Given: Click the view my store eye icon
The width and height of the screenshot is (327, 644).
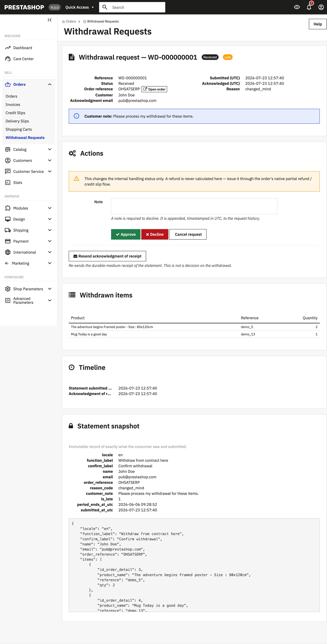Looking at the screenshot, I should tap(297, 7).
